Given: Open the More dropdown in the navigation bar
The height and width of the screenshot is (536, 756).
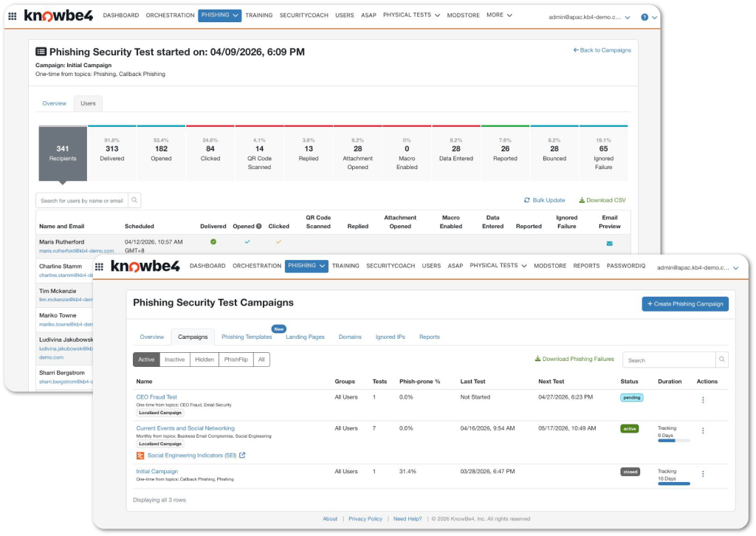Looking at the screenshot, I should (x=499, y=16).
